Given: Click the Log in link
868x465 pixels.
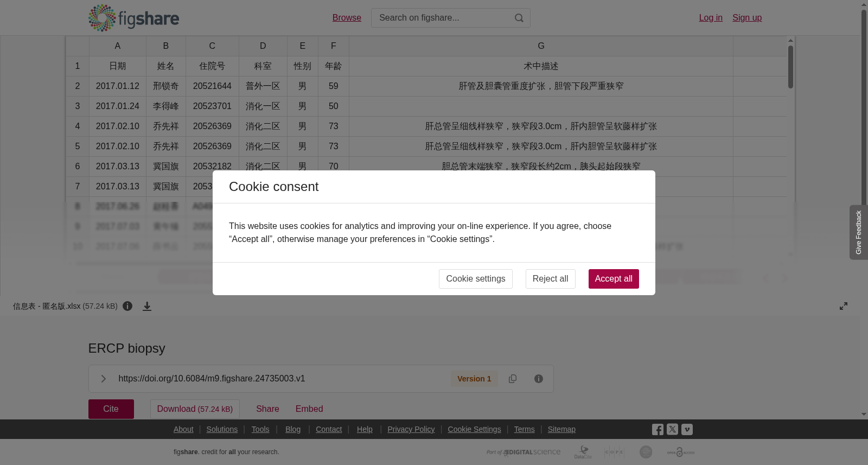Looking at the screenshot, I should [x=711, y=18].
